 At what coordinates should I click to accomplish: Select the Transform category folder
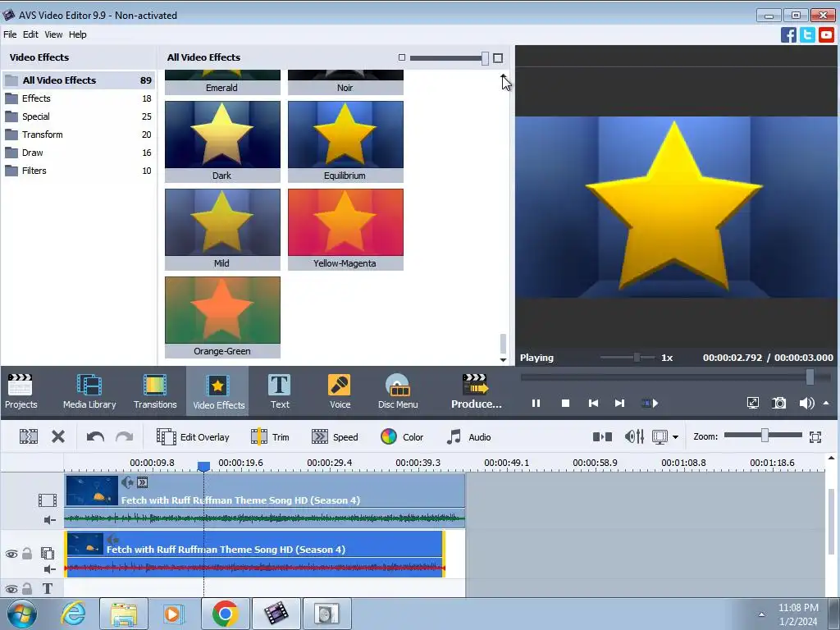click(79, 135)
